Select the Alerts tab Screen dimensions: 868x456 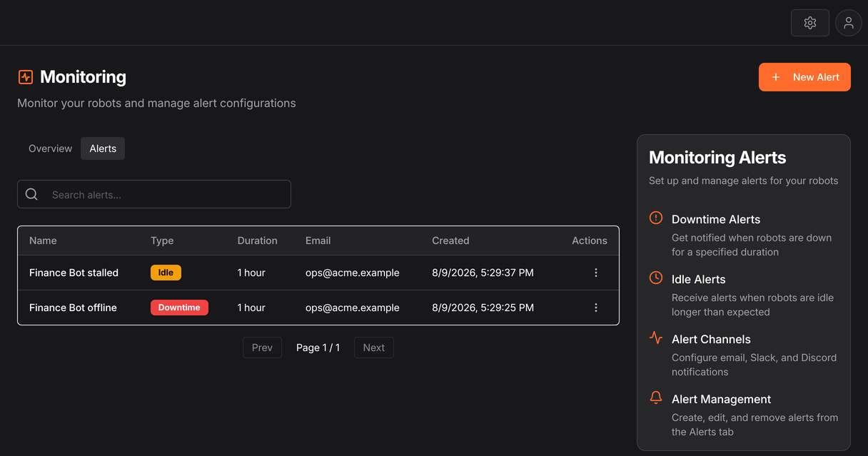[x=103, y=148]
